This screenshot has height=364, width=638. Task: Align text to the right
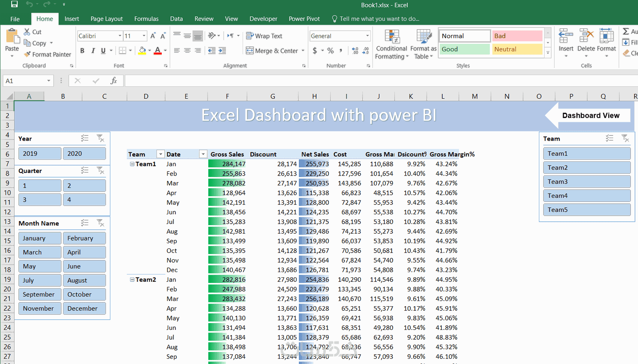198,51
